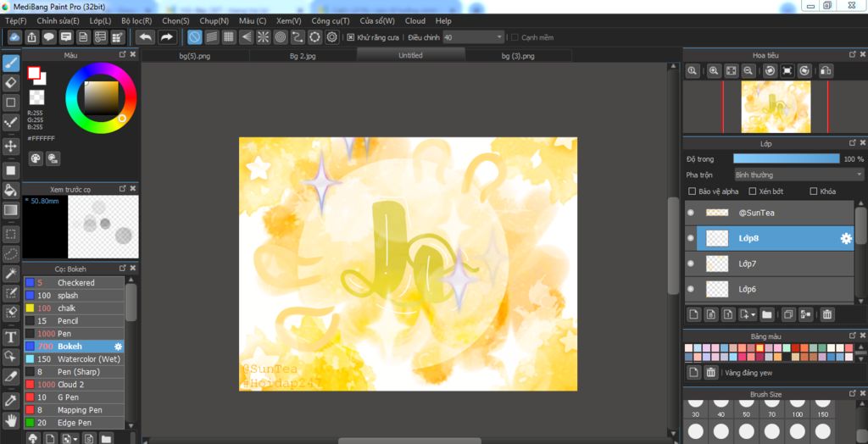Click the Redo arrow in toolbar
Image resolution: width=868 pixels, height=444 pixels.
(166, 37)
